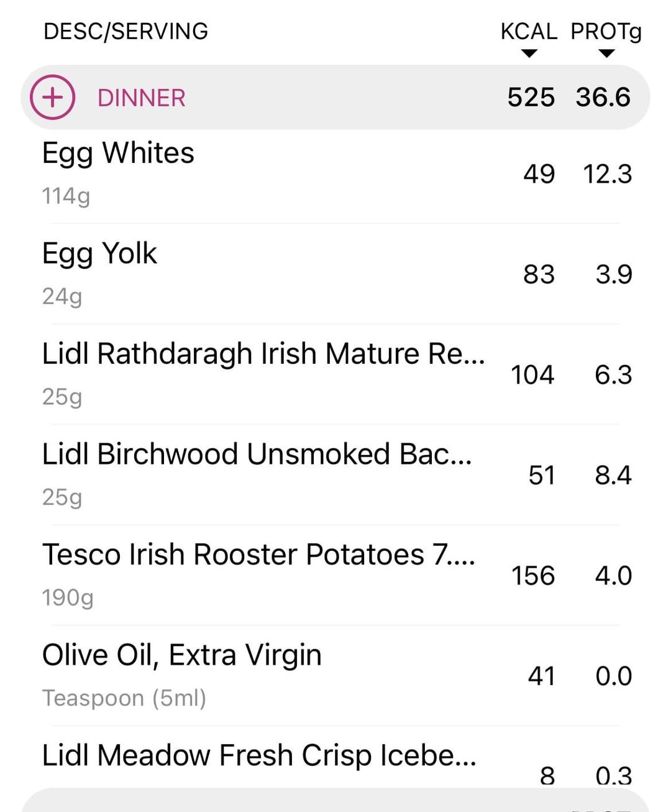Viewport: 671px width, 812px height.
Task: Open the Egg Whites entry
Action: (x=118, y=153)
